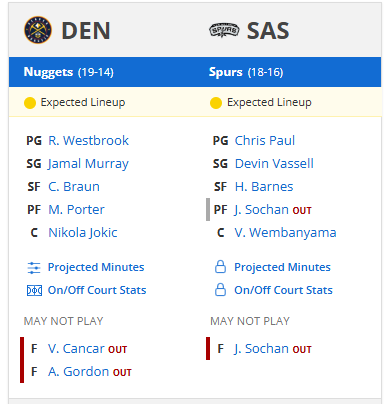This screenshot has height=404, width=385.
Task: Open Jamal Murray player link
Action: (88, 164)
